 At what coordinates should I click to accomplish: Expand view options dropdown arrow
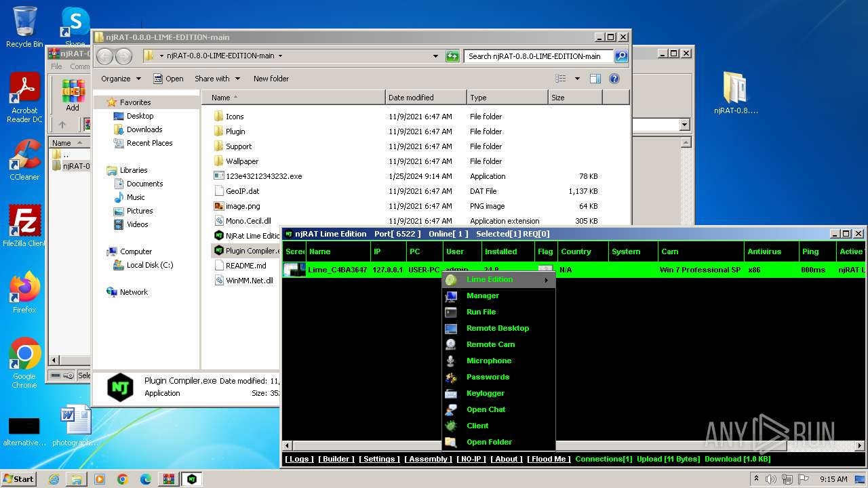click(x=577, y=79)
